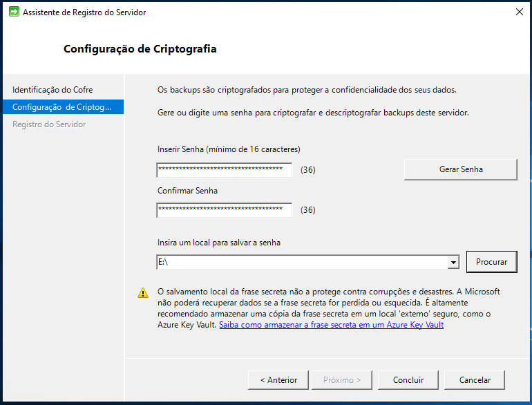
Task: Click the (36) counter beside Confirmar Senha
Action: click(x=307, y=210)
